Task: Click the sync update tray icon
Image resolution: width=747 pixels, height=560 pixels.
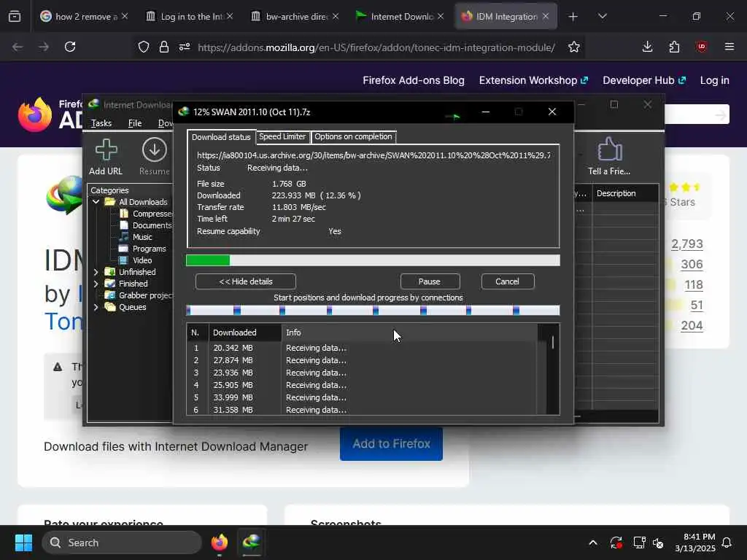Action: tap(616, 542)
